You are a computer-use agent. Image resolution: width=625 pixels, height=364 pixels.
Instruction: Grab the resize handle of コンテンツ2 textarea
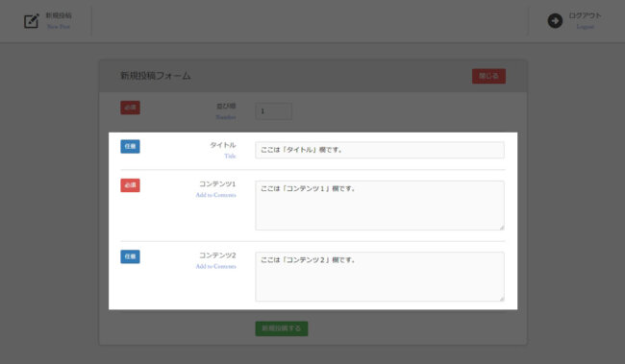[x=501, y=299]
